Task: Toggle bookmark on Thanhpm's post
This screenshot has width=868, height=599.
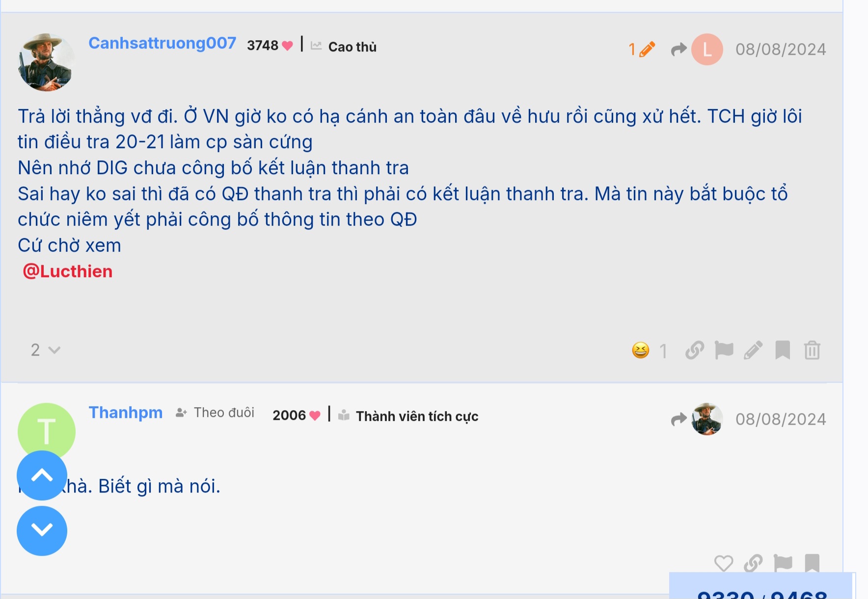Action: (812, 563)
